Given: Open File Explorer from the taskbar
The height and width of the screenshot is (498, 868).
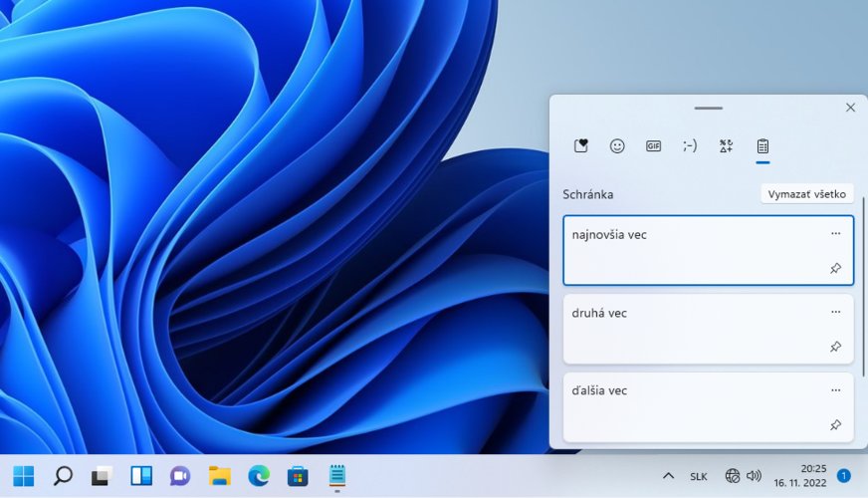Looking at the screenshot, I should [x=219, y=476].
